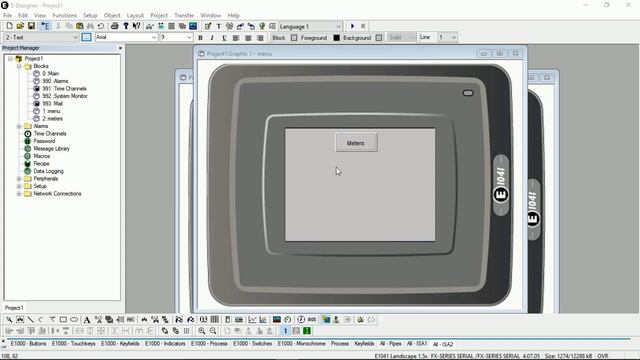Click the Block color button

tap(279, 38)
